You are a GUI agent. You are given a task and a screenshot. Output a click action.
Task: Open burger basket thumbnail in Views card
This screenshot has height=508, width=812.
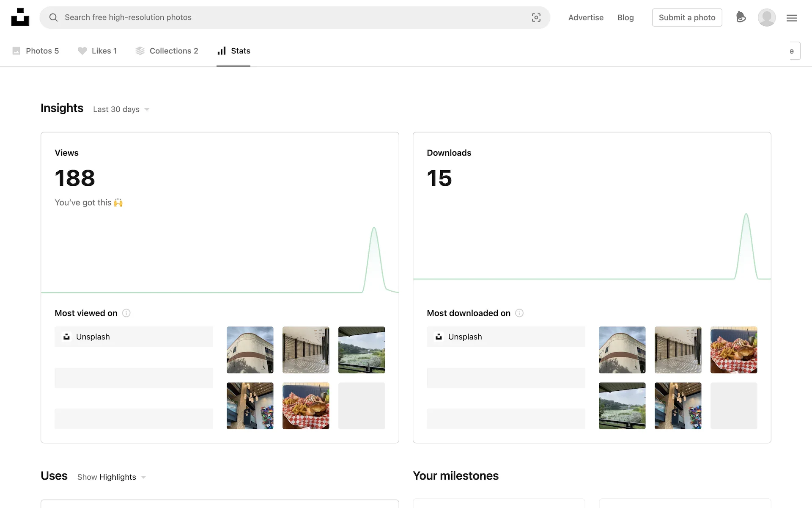point(306,406)
